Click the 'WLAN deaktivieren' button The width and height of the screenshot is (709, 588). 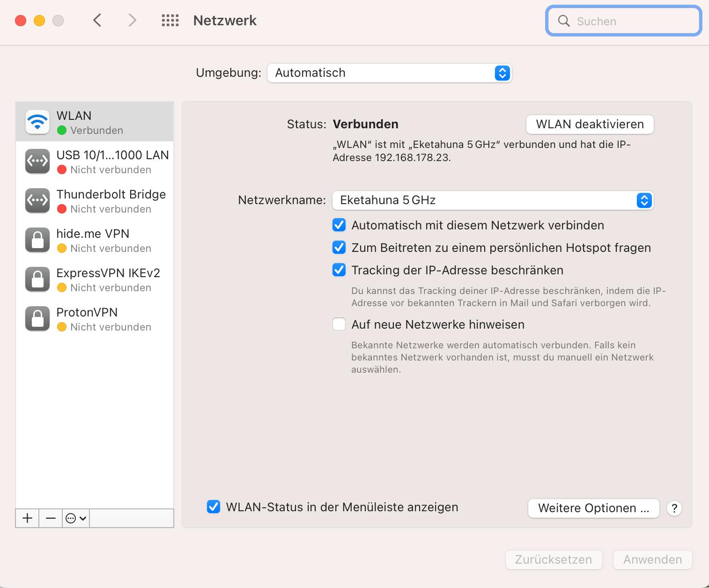point(590,125)
